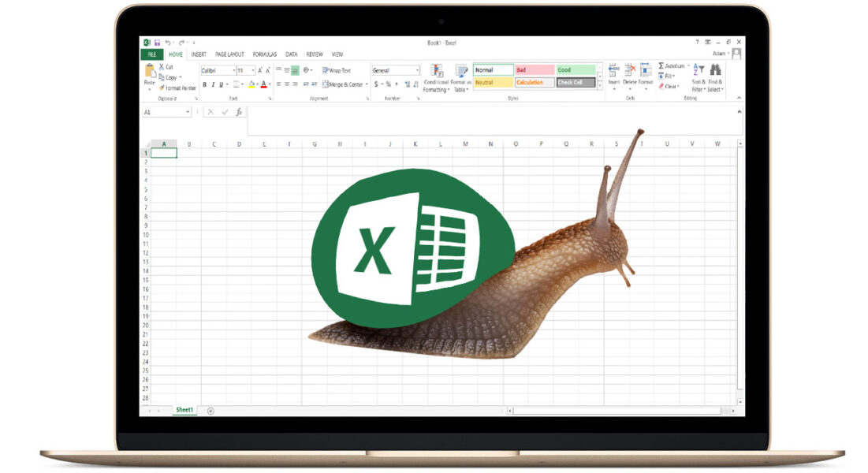Redo the action in the quick access toolbar

[x=181, y=43]
